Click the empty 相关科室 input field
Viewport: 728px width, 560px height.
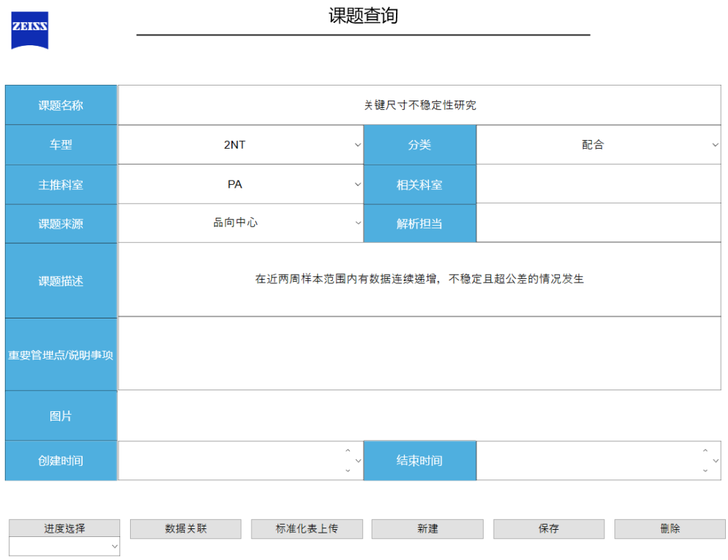599,184
